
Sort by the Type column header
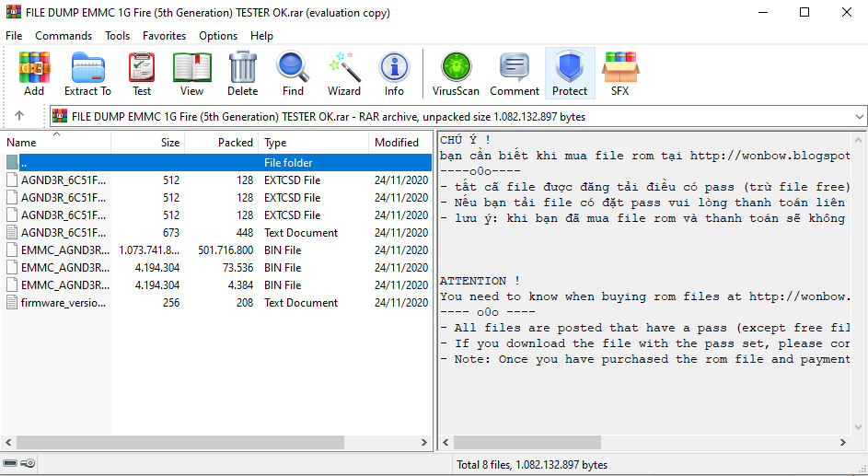pyautogui.click(x=313, y=142)
